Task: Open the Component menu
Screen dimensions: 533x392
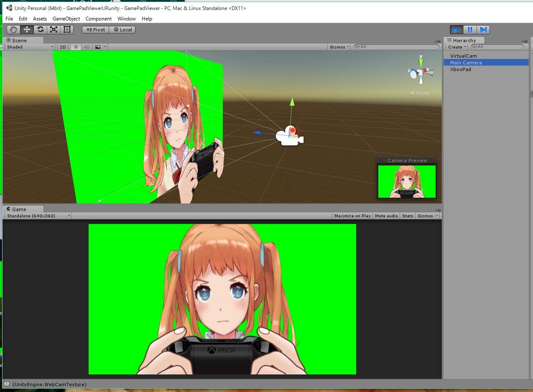Action: click(x=99, y=19)
